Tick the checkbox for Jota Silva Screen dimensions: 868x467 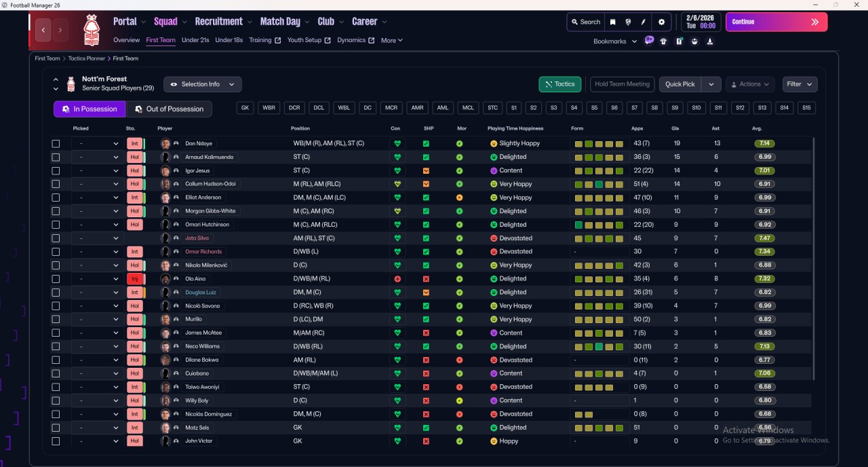pyautogui.click(x=56, y=238)
